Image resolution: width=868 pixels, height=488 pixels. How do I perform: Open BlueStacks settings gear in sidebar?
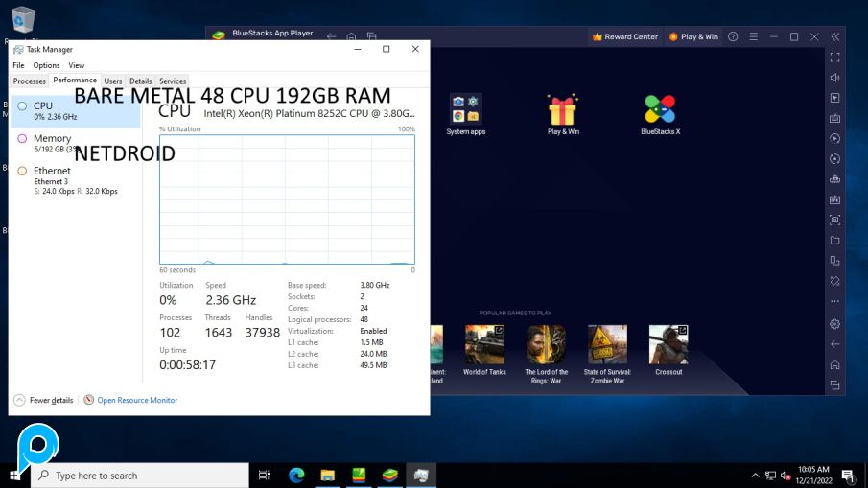coord(834,324)
